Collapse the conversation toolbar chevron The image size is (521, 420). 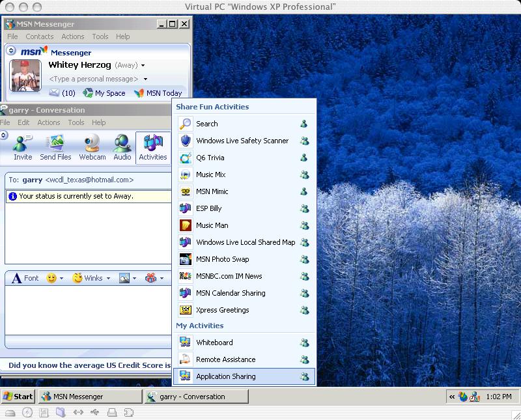coord(4,135)
